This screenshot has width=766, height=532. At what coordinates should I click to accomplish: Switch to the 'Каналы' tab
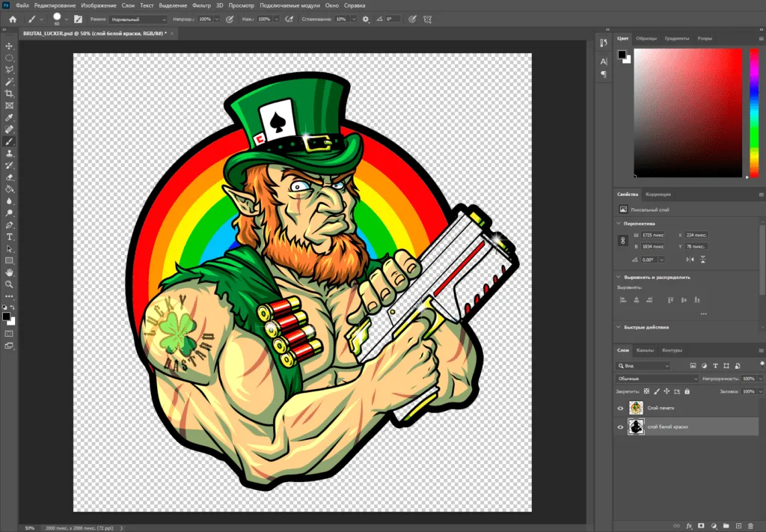click(x=645, y=350)
